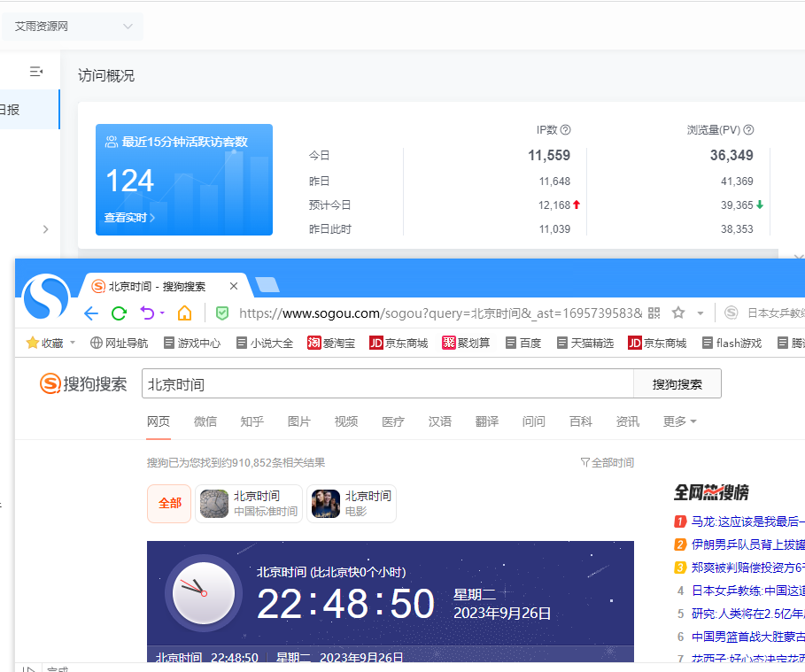Image resolution: width=805 pixels, height=672 pixels.
Task: Open the favorites dropdown arrow next to 收藏
Action: coord(73,343)
